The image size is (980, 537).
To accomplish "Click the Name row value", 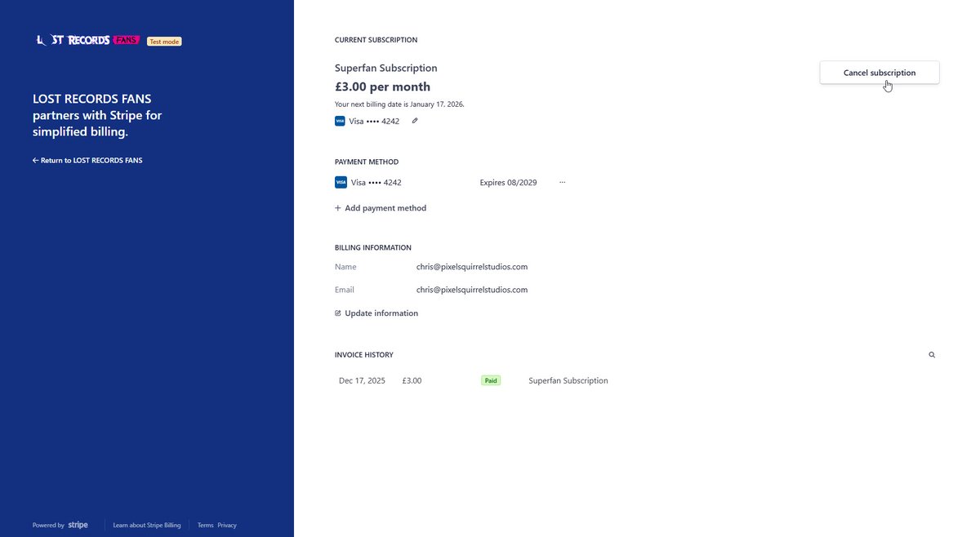I will click(x=472, y=267).
